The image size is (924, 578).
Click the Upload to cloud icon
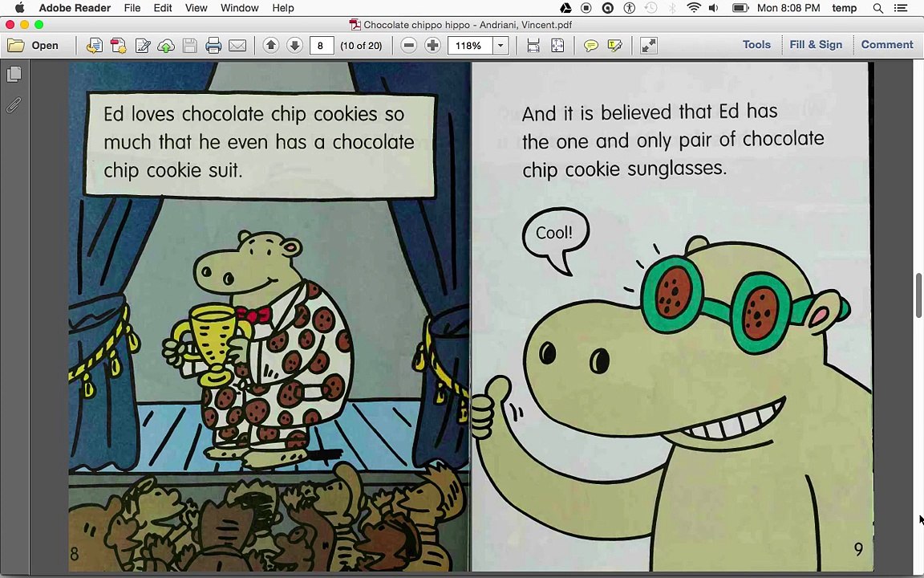coord(166,46)
